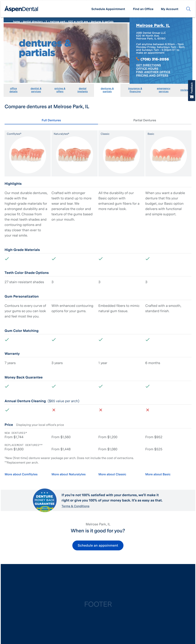Viewport: 196px width, 644px height.
Task: Select the Basic denture image
Action: tap(168, 155)
